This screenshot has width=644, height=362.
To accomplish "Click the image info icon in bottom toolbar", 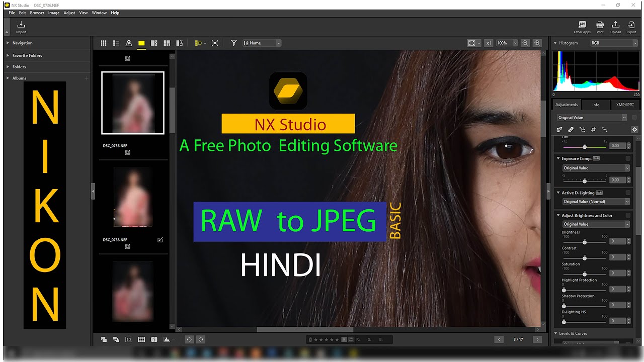I will click(154, 339).
